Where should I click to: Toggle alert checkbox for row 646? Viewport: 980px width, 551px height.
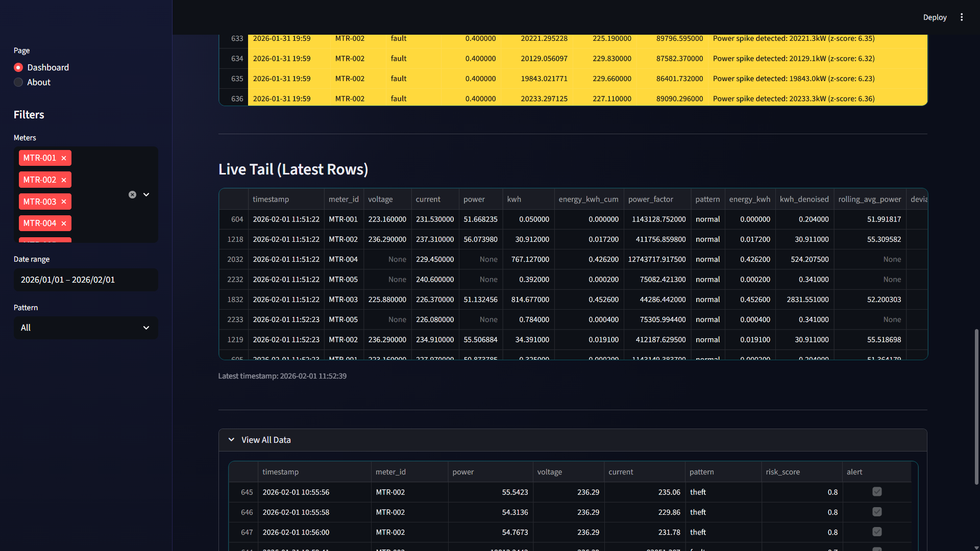point(877,512)
